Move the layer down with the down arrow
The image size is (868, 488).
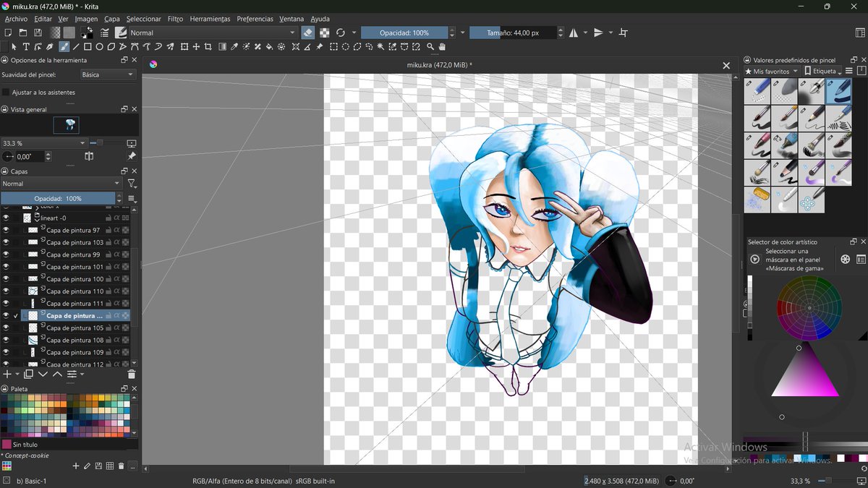click(x=43, y=374)
